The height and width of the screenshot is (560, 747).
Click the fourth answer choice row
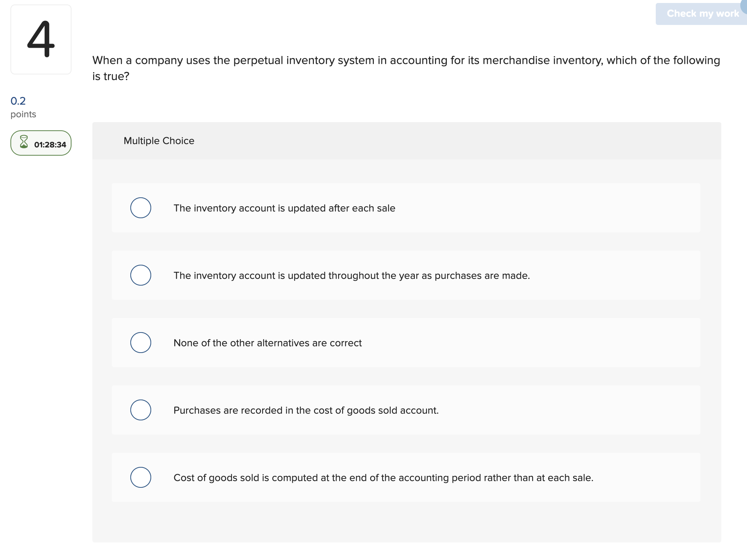point(306,410)
